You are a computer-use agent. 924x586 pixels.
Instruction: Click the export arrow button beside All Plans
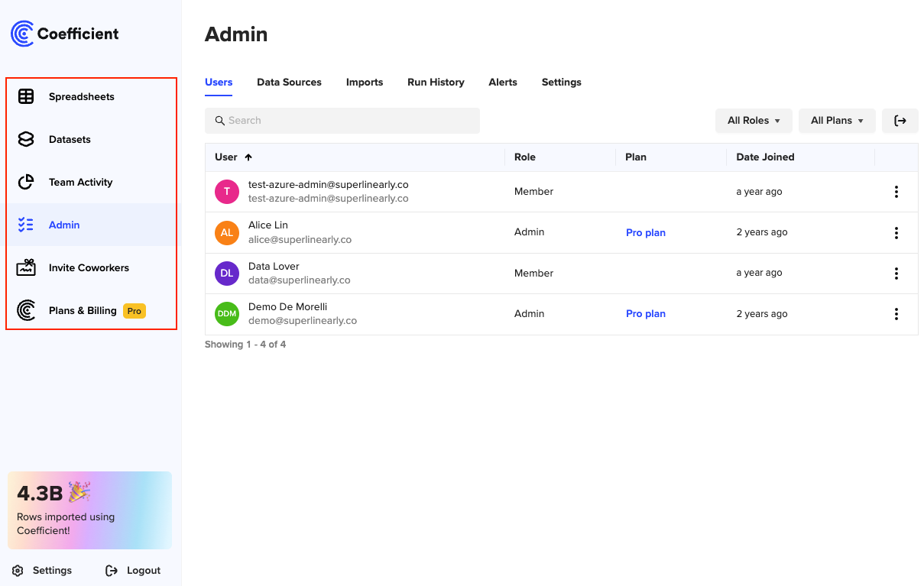tap(900, 121)
